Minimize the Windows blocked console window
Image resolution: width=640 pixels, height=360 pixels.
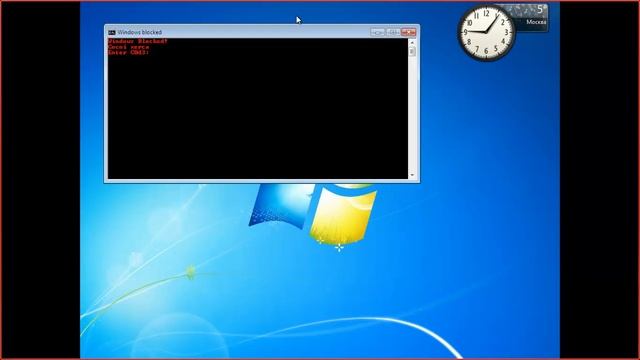pyautogui.click(x=378, y=32)
